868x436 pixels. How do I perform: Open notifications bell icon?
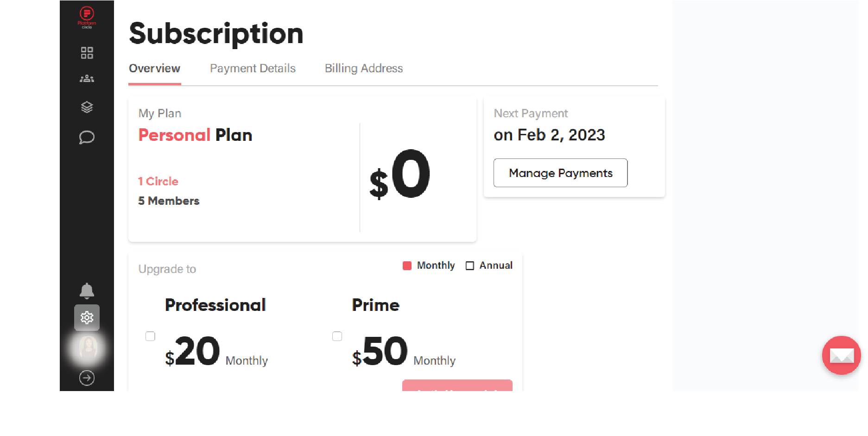click(x=87, y=291)
